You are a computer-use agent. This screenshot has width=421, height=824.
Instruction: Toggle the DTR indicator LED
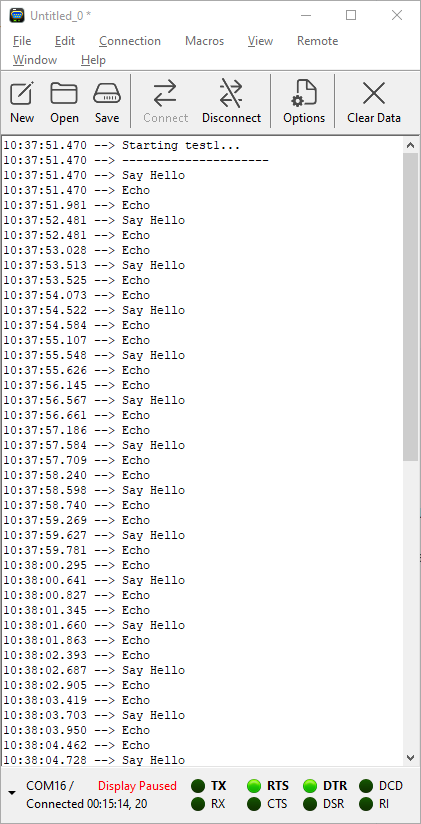click(x=310, y=786)
